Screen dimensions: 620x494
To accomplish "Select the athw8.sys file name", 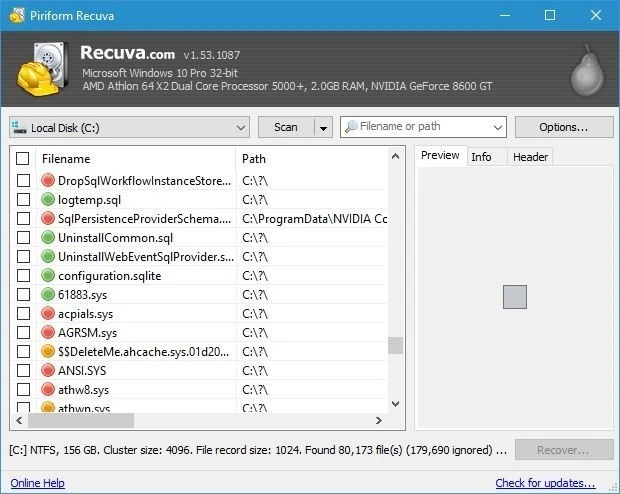I will [x=83, y=390].
